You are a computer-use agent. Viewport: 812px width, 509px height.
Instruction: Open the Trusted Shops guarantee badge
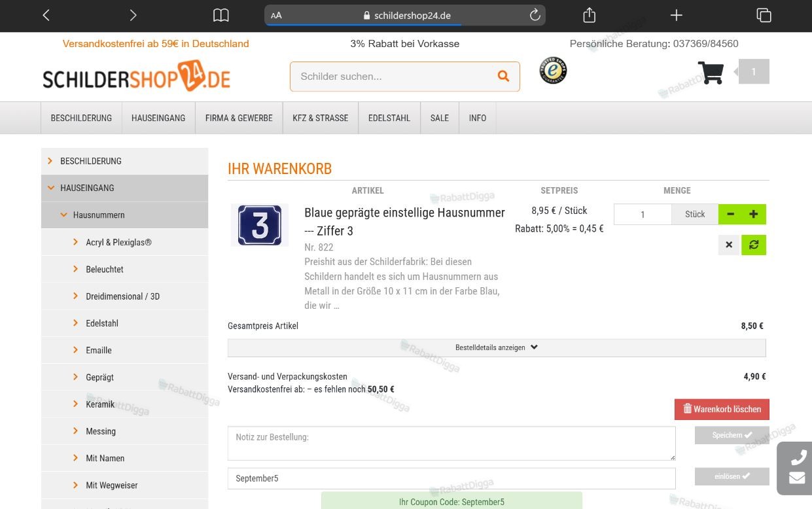pos(553,71)
